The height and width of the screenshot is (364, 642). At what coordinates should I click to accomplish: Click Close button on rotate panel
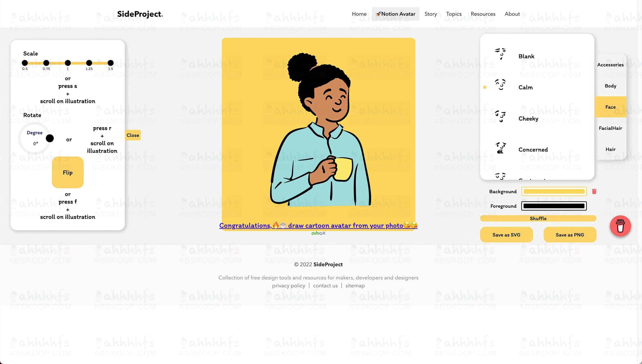click(x=132, y=135)
